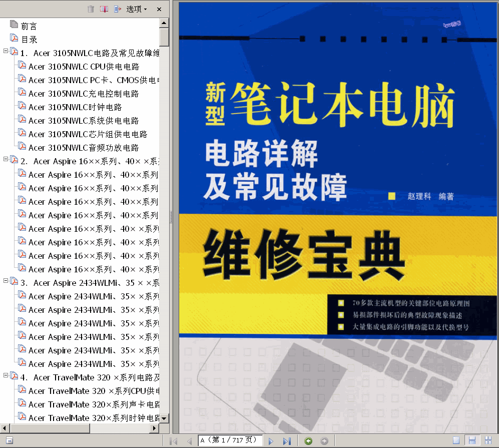Collapse the 1、Acer 3105NWLC bookmark section

point(6,51)
